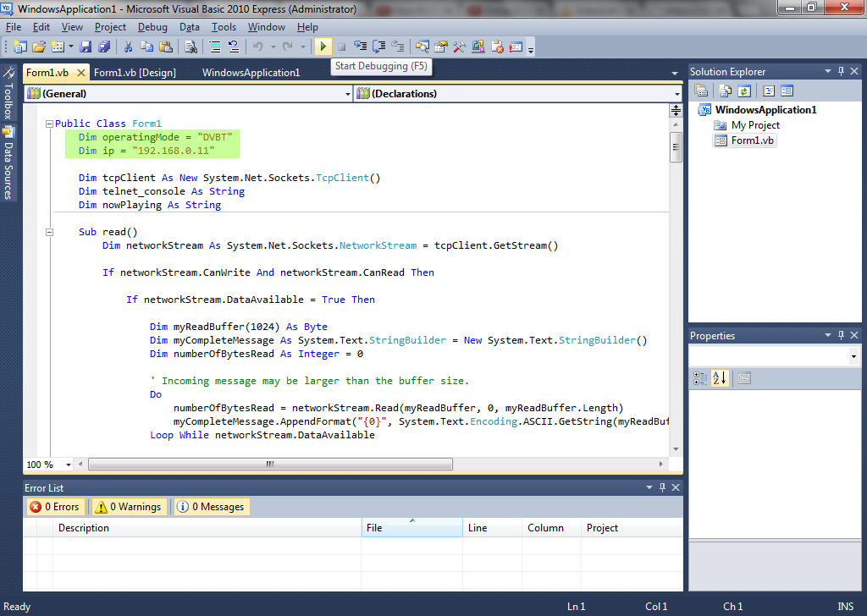Collapse the Public Class Form1 outline
The image size is (867, 616).
(49, 124)
